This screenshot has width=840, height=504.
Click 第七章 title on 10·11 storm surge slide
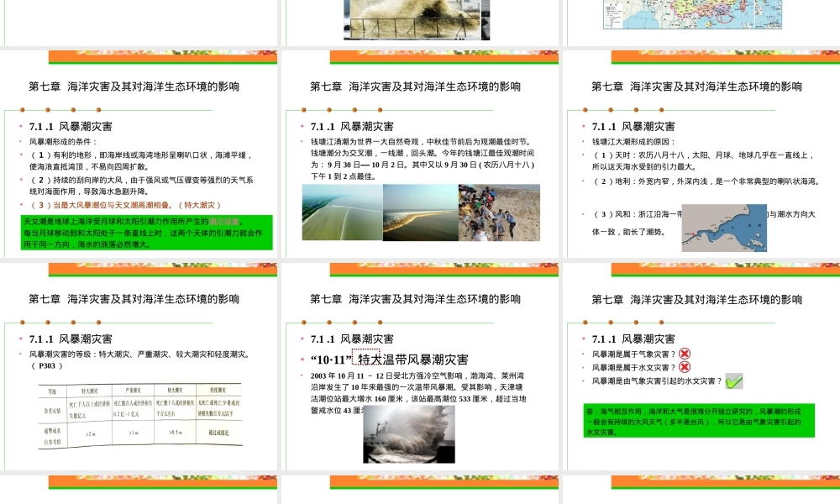tap(415, 299)
